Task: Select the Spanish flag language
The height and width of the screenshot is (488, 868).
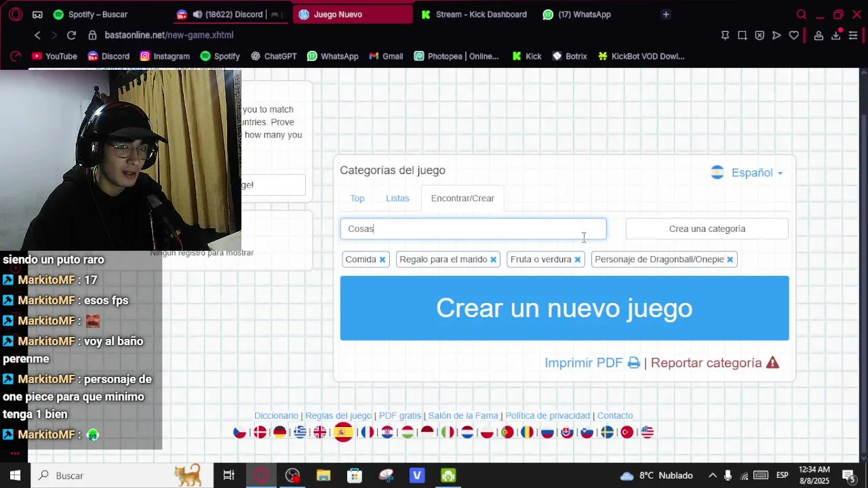Action: [344, 432]
